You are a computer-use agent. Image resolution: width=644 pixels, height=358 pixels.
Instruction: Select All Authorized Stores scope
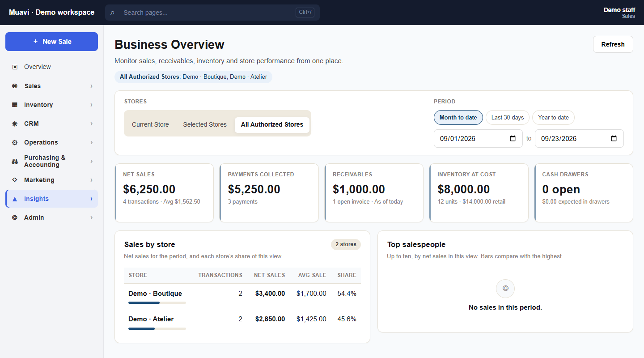point(272,124)
